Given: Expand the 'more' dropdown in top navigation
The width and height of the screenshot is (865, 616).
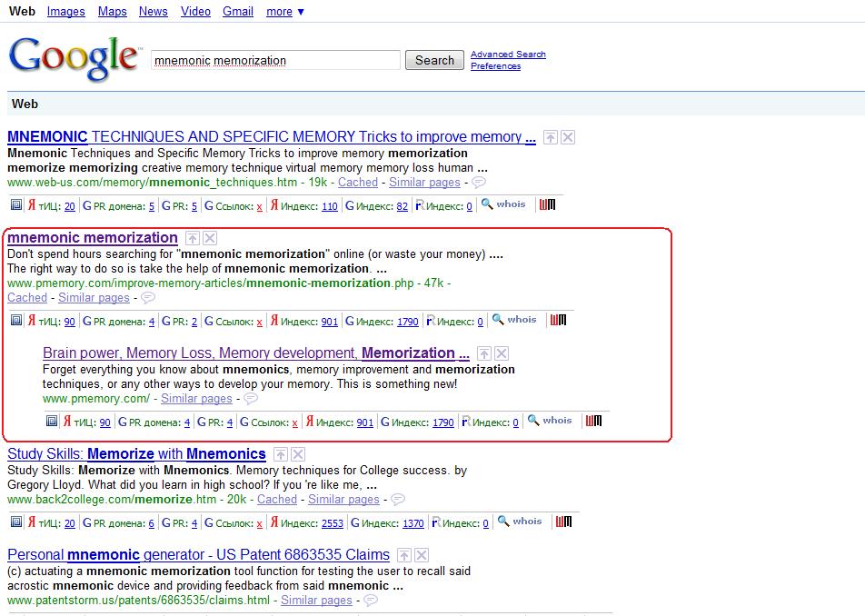Looking at the screenshot, I should coord(285,12).
